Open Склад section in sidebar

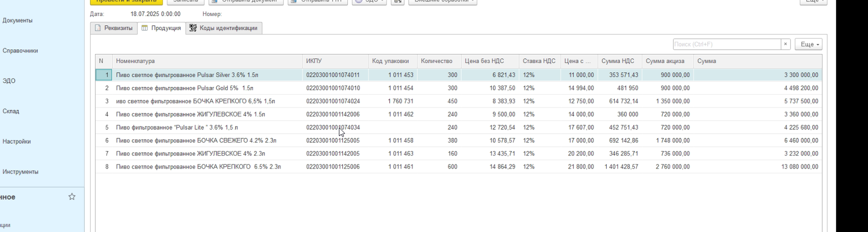pyautogui.click(x=11, y=111)
